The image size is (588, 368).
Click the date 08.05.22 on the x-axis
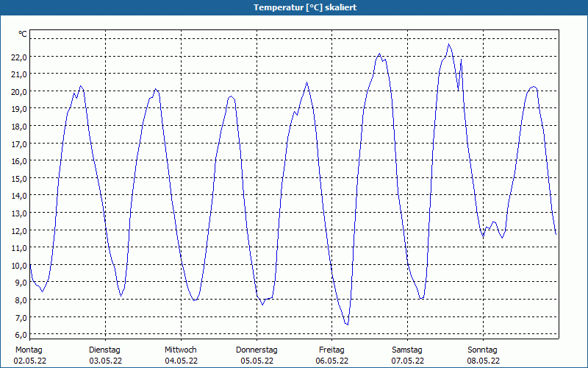(483, 361)
